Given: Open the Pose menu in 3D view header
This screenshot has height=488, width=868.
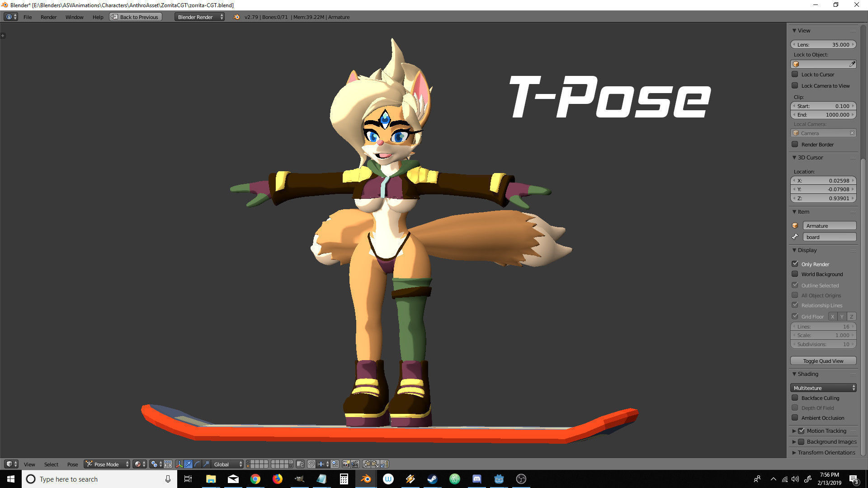Looking at the screenshot, I should tap(72, 465).
